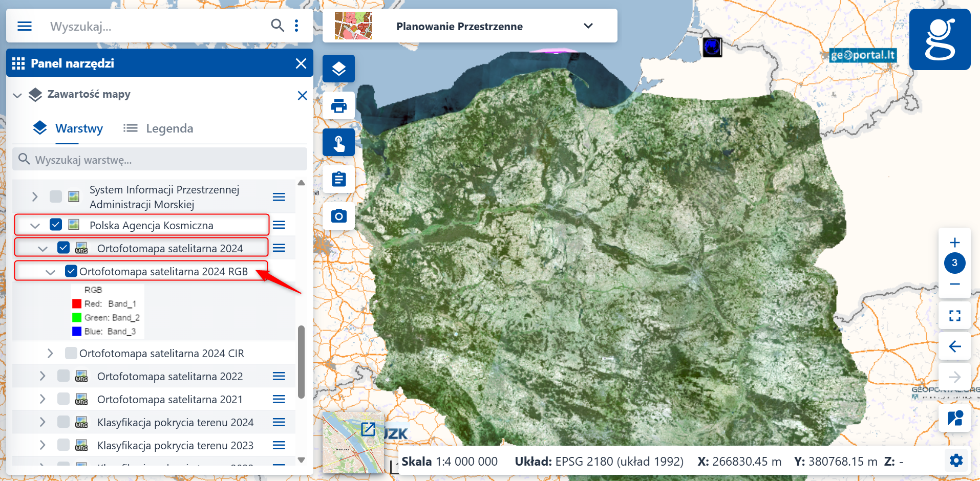Click the print icon on the map toolbar
Viewport: 980px width, 481px height.
(x=338, y=105)
